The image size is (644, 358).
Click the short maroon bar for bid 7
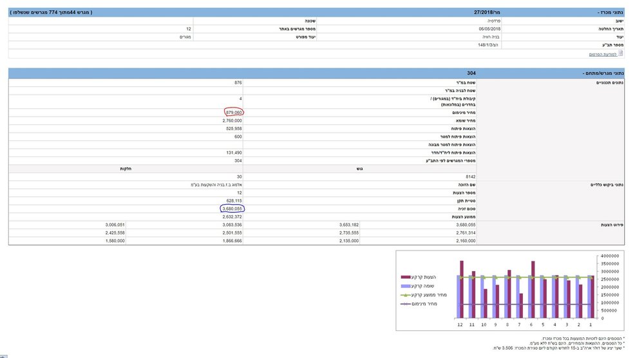point(521,306)
